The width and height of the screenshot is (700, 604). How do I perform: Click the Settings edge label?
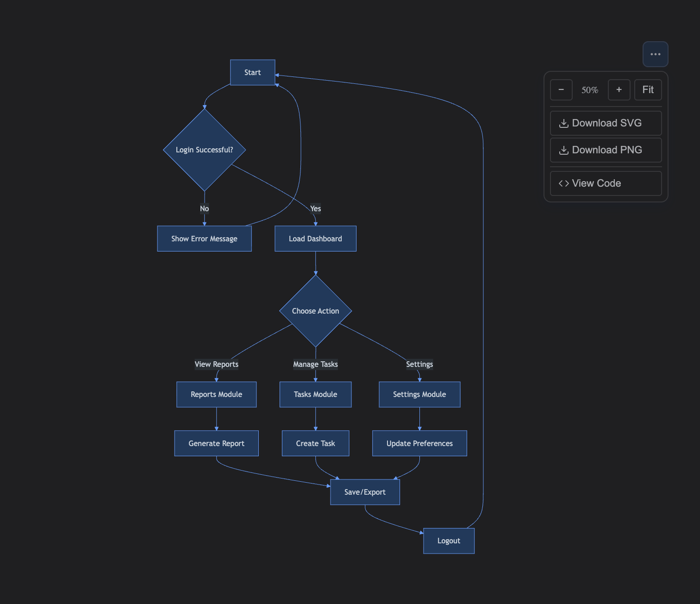coord(419,364)
